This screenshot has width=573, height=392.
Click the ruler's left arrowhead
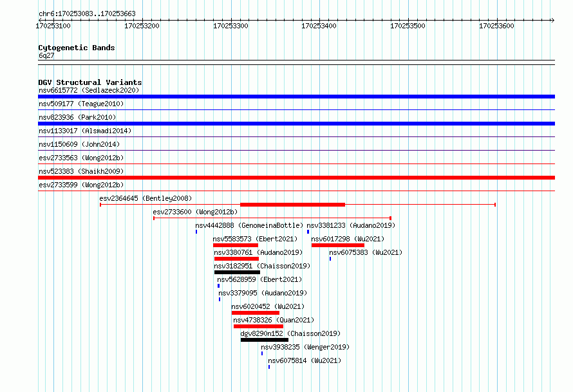[40, 21]
